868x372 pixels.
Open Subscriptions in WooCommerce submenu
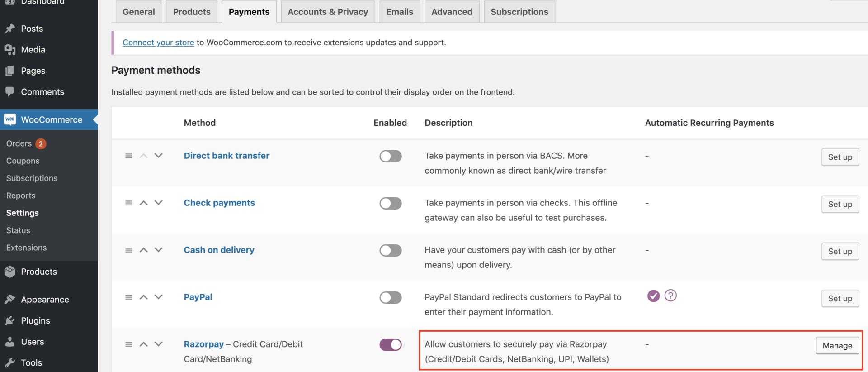click(32, 178)
